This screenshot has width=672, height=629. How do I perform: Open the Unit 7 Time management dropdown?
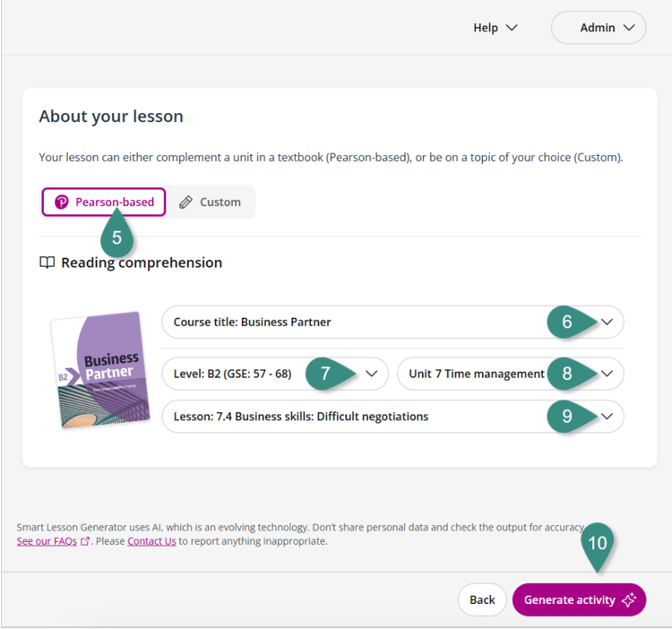point(511,374)
